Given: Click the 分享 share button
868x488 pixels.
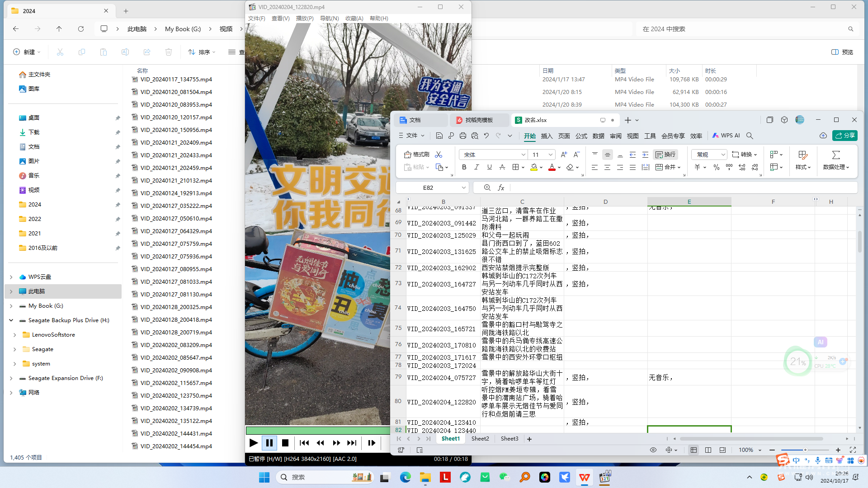Looking at the screenshot, I should tap(845, 136).
